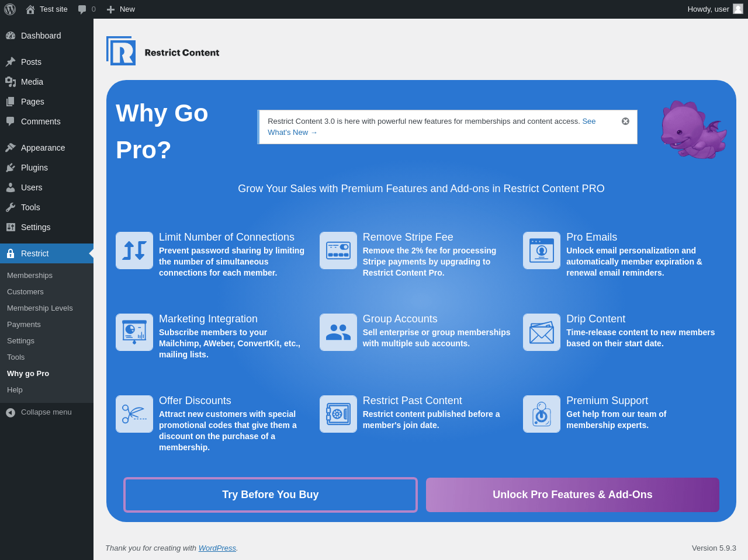Viewport: 748px width, 560px height.
Task: Click the Users person icon
Action: [11, 187]
